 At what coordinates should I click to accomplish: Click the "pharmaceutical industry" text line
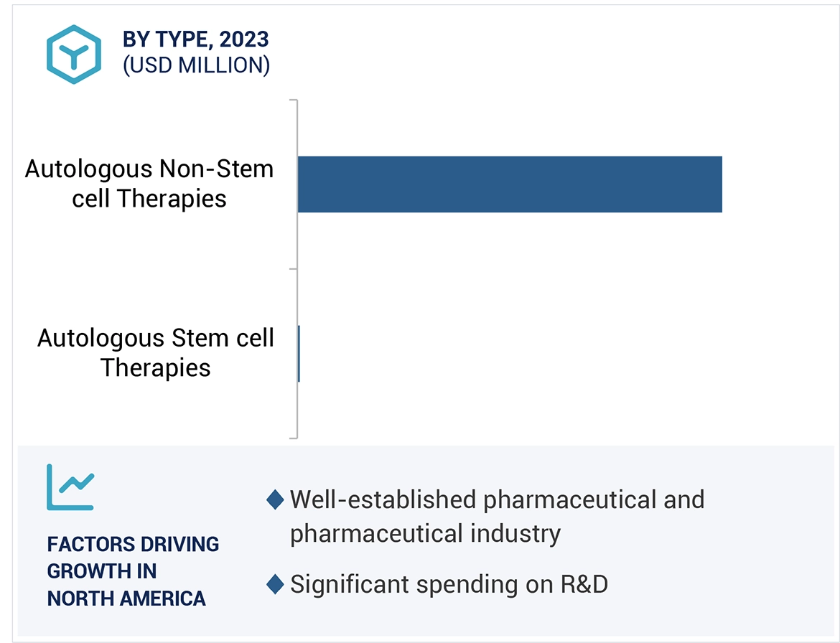pyautogui.click(x=425, y=533)
